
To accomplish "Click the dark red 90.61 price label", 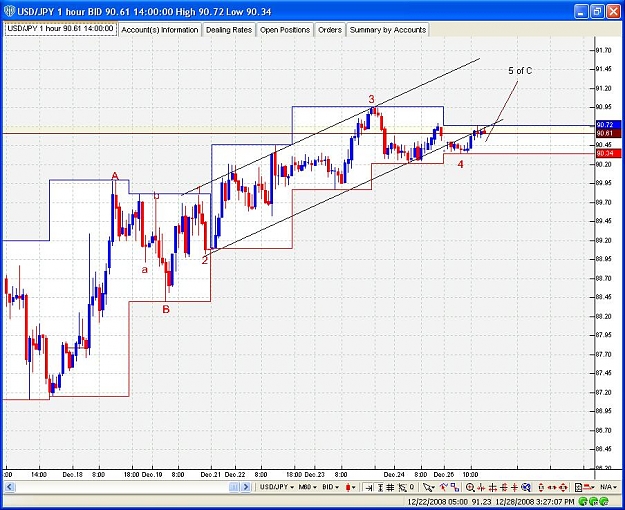I will click(x=608, y=133).
